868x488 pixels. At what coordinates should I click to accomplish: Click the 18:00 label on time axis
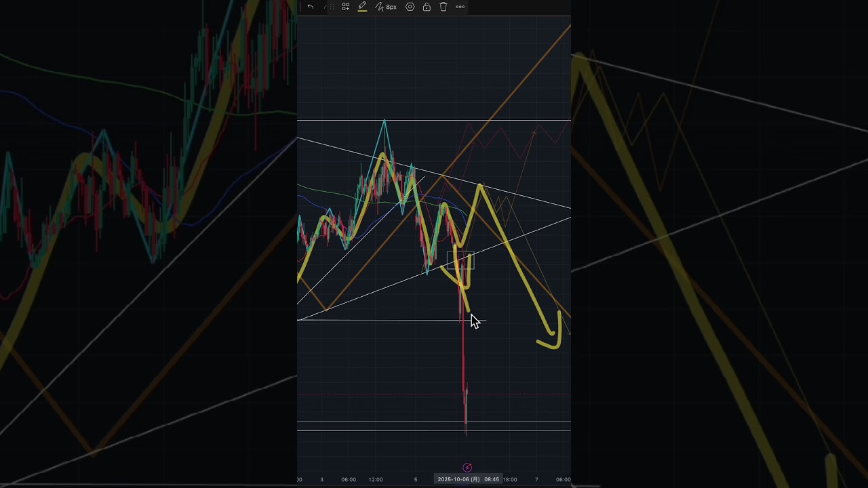click(509, 479)
